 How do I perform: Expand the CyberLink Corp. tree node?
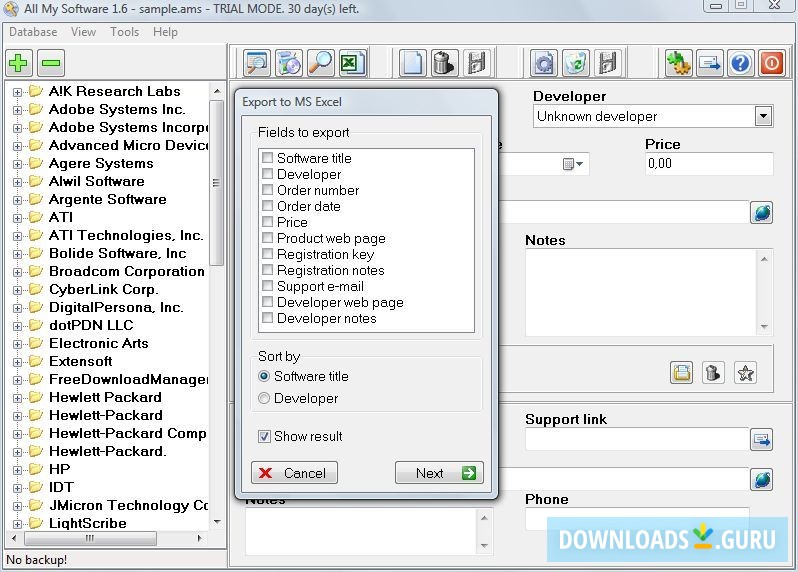(17, 290)
